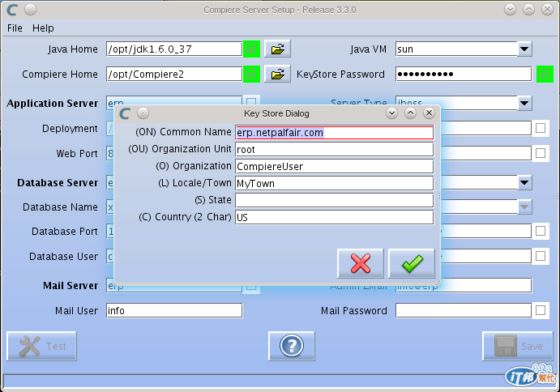Browse for Compiere Home folder
Image resolution: width=560 pixels, height=392 pixels.
(277, 74)
